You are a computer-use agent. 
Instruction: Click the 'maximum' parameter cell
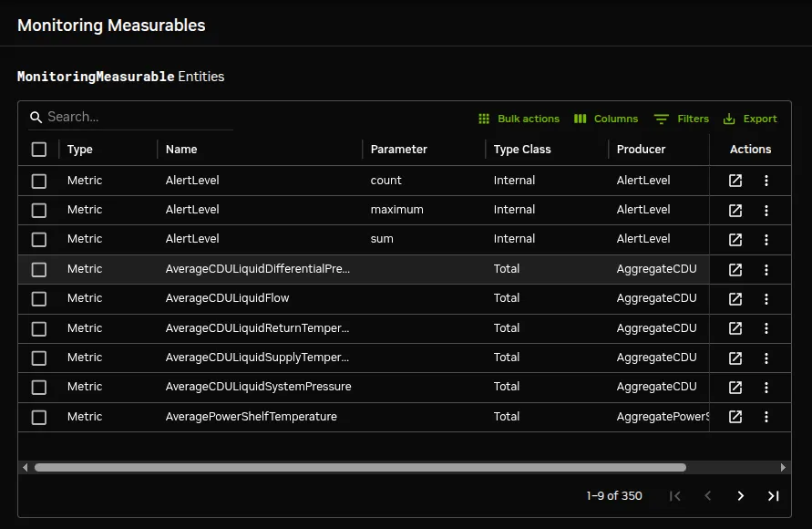point(396,210)
